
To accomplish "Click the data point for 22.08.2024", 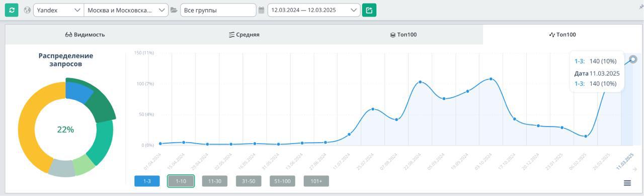I will coord(420,82).
